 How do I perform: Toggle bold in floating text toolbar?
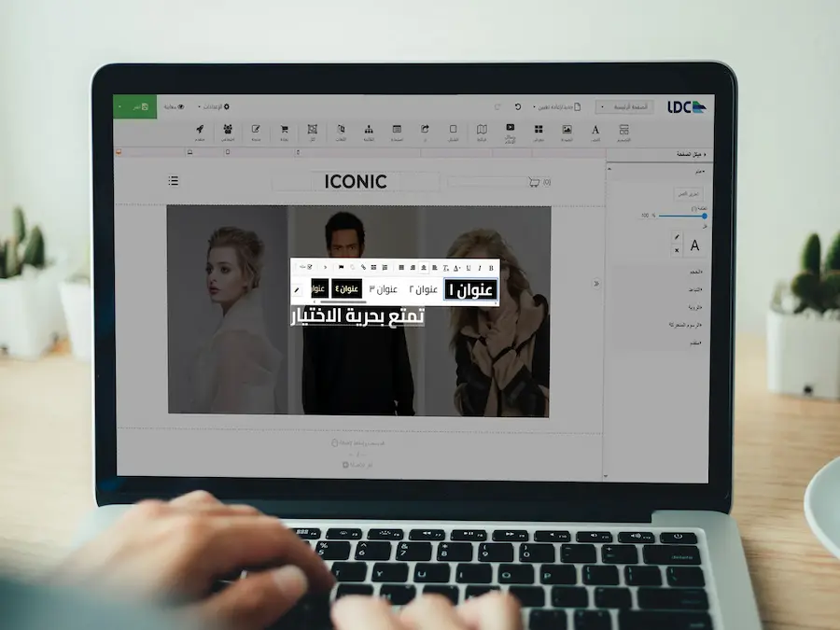tap(491, 268)
